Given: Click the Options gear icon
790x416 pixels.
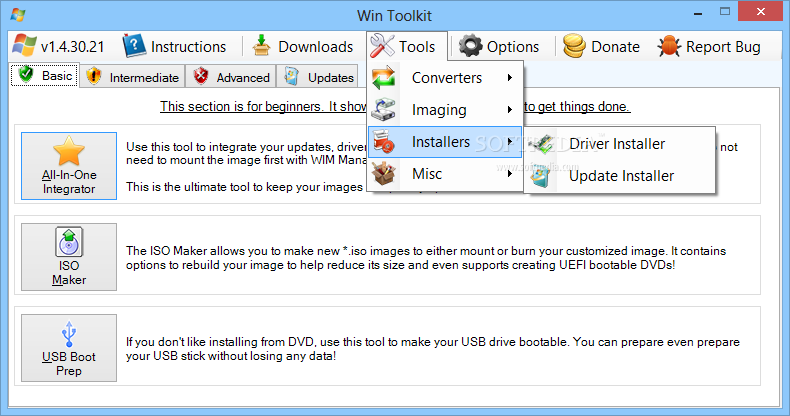Looking at the screenshot, I should (471, 46).
